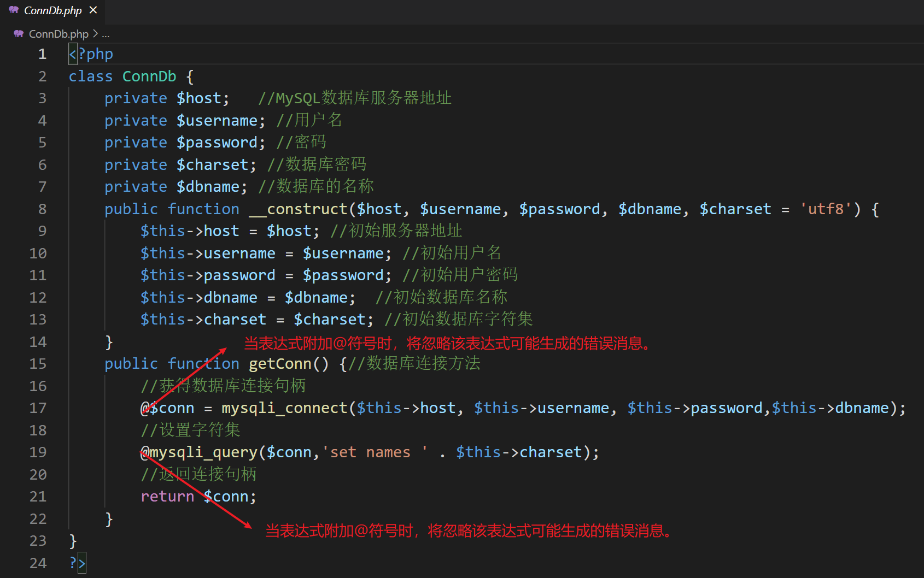Click the PHP icon in the breadcrumb
Screen dimensions: 924x578
19,34
